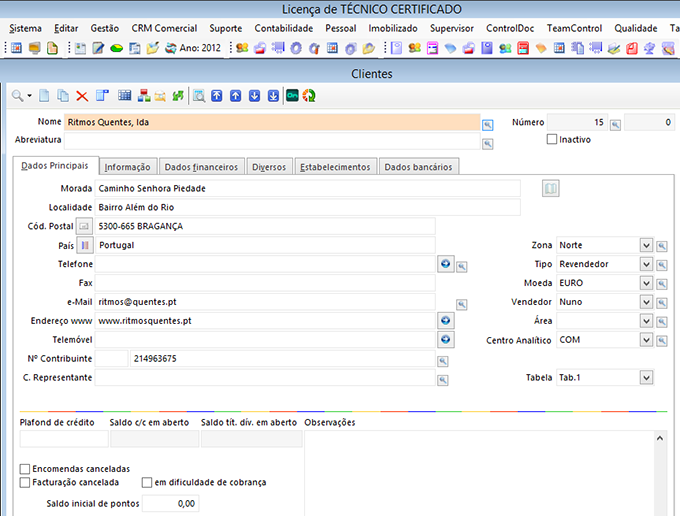
Task: Click the Telemóvel blue arrow button
Action: [445, 340]
